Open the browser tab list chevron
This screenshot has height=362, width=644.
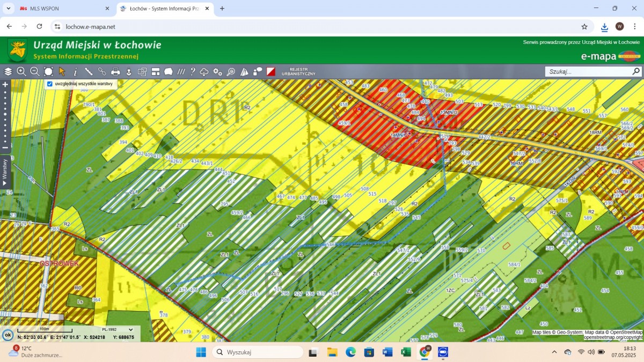click(x=9, y=9)
